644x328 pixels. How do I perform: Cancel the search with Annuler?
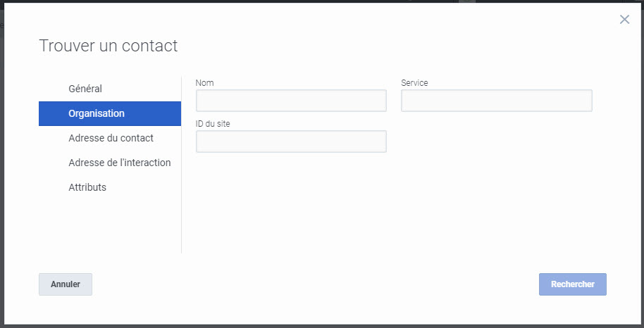click(x=66, y=284)
